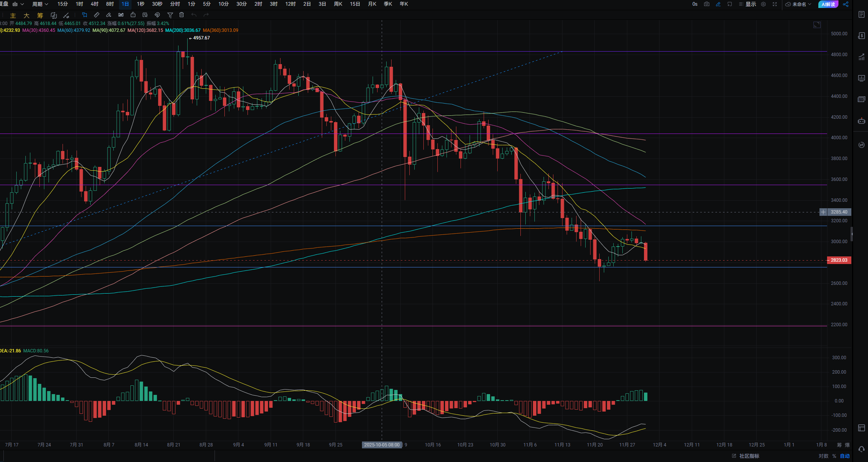The height and width of the screenshot is (462, 868).
Task: Click the screenshot camera icon
Action: click(x=707, y=4)
